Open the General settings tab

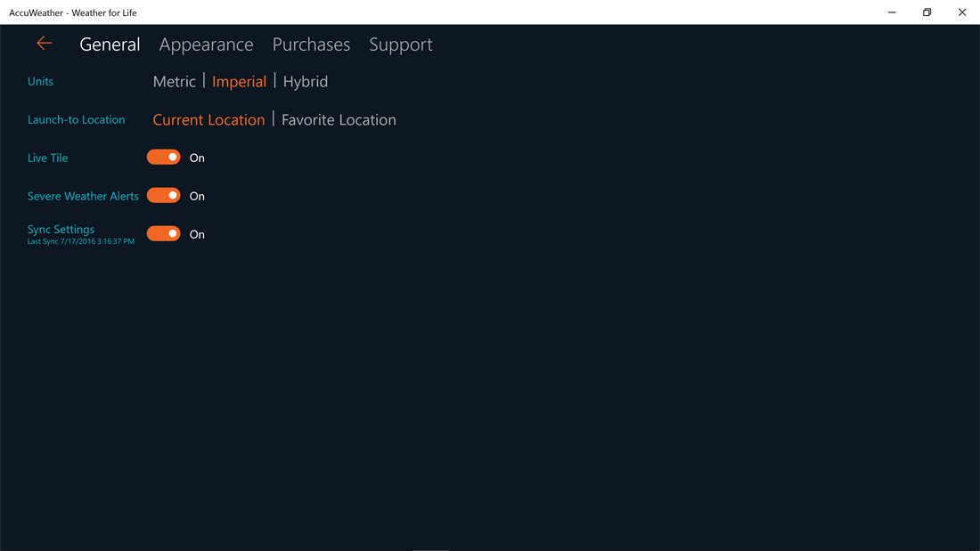110,45
